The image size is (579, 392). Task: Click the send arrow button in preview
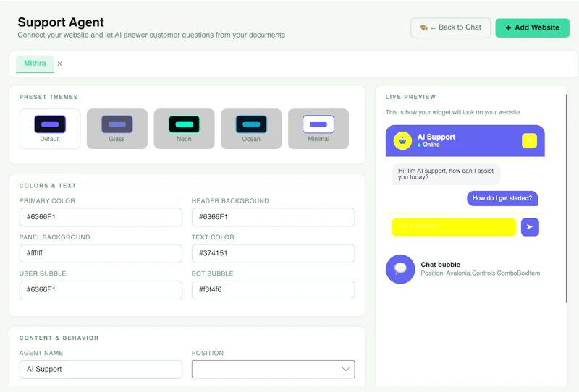(530, 227)
